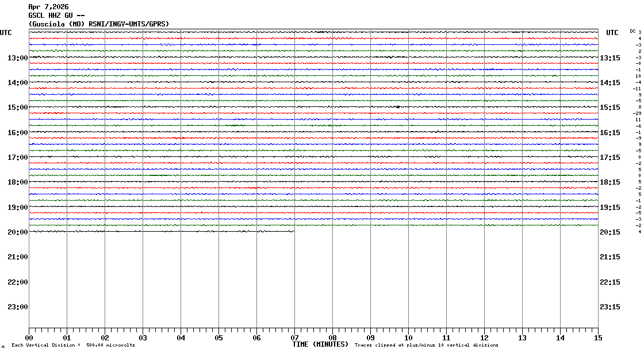Click the minute 00 tick label on bottom axis
644x353 pixels.
coord(29,338)
